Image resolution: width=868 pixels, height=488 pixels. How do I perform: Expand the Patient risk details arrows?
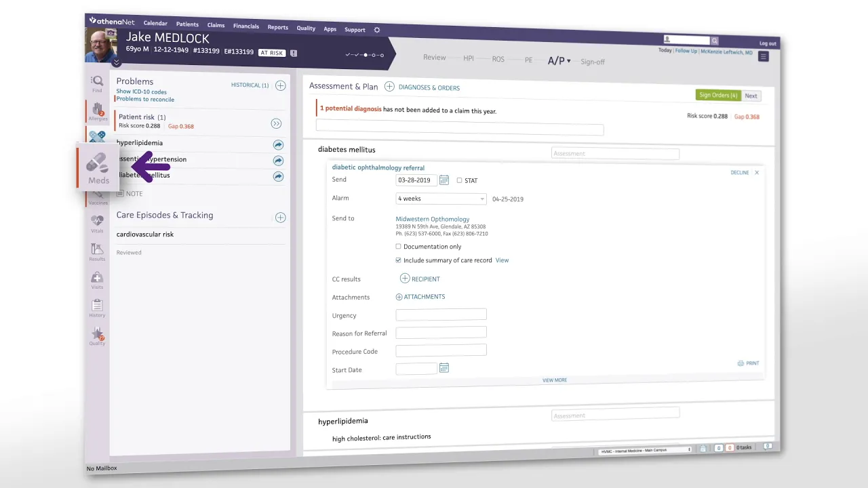tap(276, 123)
